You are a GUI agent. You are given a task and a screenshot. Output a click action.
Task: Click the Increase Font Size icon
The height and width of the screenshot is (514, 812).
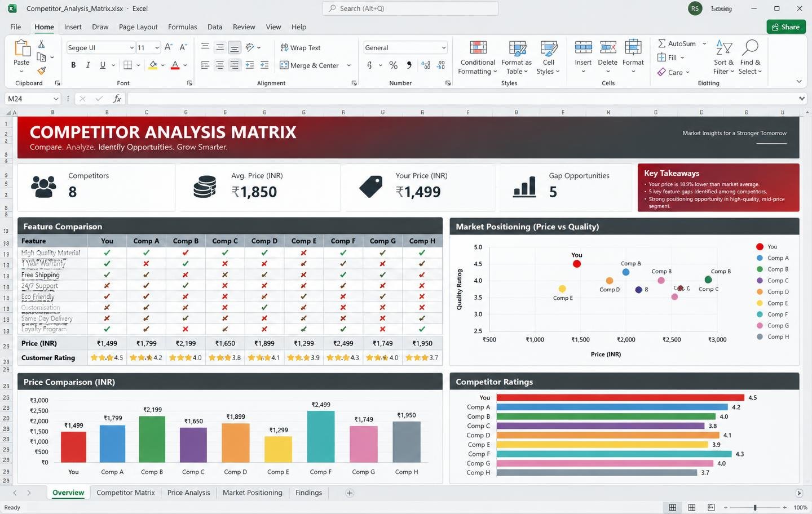[x=168, y=47]
